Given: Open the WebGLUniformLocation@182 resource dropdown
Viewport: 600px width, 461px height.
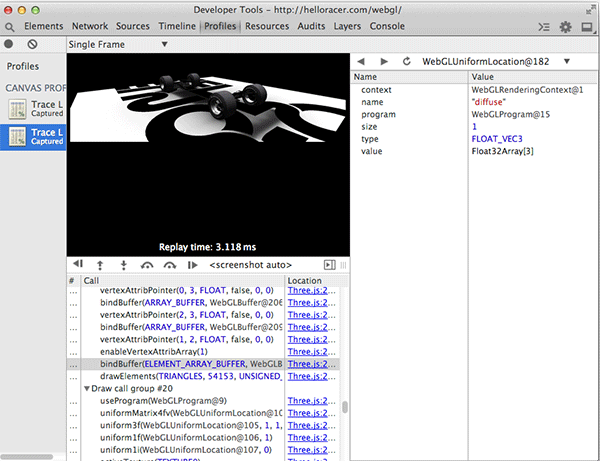Looking at the screenshot, I should tap(496, 62).
